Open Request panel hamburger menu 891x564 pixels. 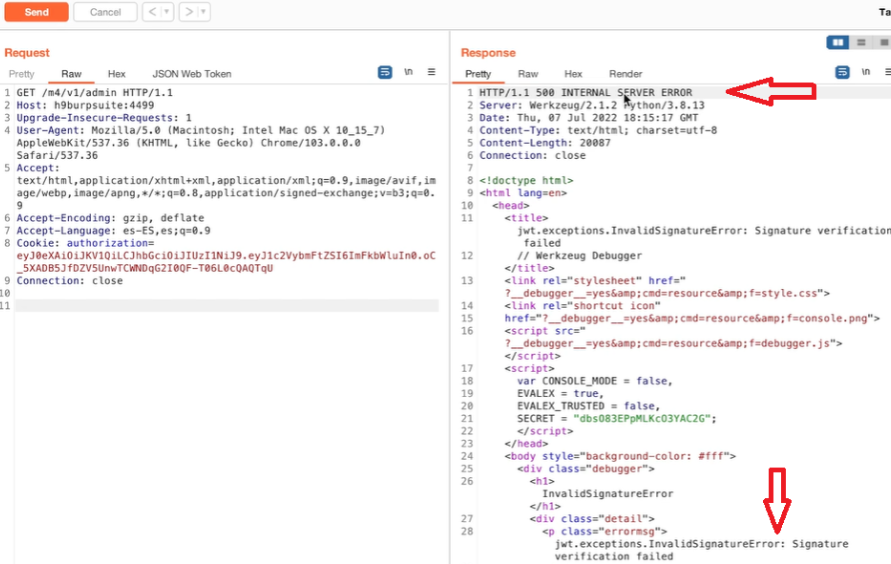tap(432, 72)
